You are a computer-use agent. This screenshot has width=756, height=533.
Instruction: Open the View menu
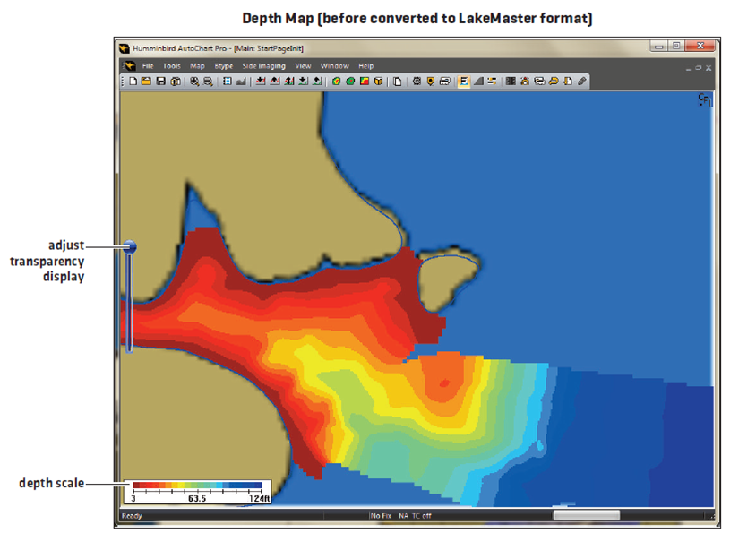click(304, 66)
